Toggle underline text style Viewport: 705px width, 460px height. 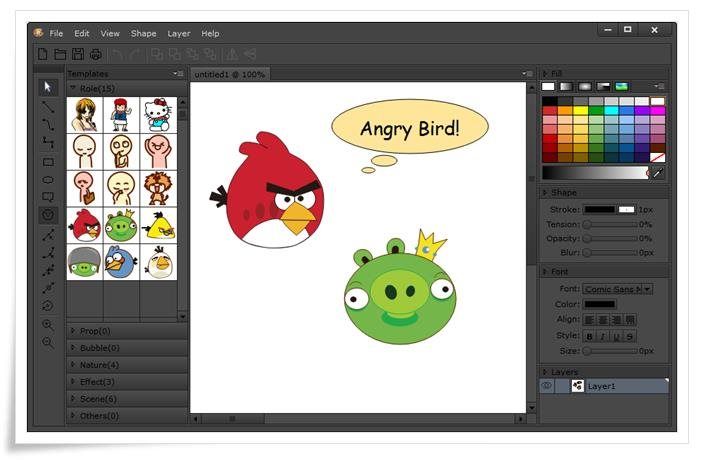tap(616, 336)
